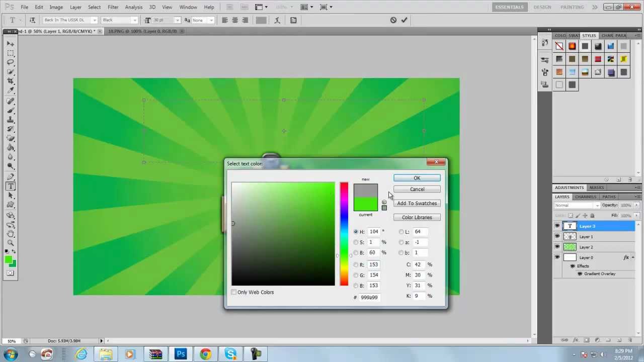Delete layer with the trash icon
Screen dimensions: 644x362
click(x=630, y=340)
